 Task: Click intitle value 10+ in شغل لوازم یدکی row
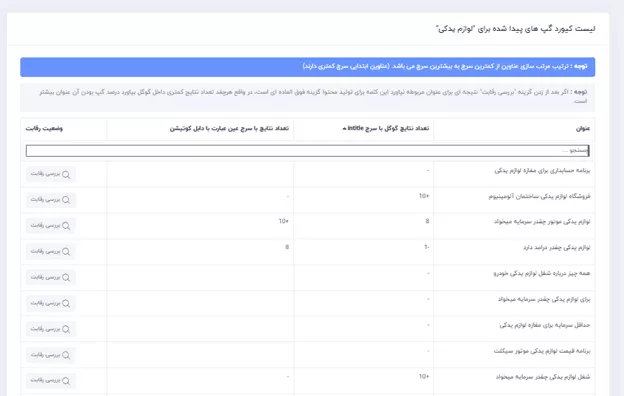[424, 376]
